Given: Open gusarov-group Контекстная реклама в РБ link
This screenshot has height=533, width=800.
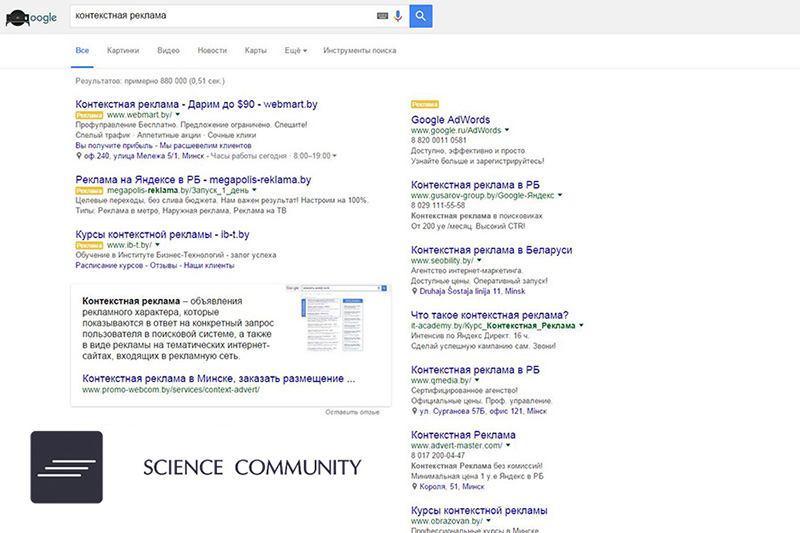Looking at the screenshot, I should coord(476,185).
